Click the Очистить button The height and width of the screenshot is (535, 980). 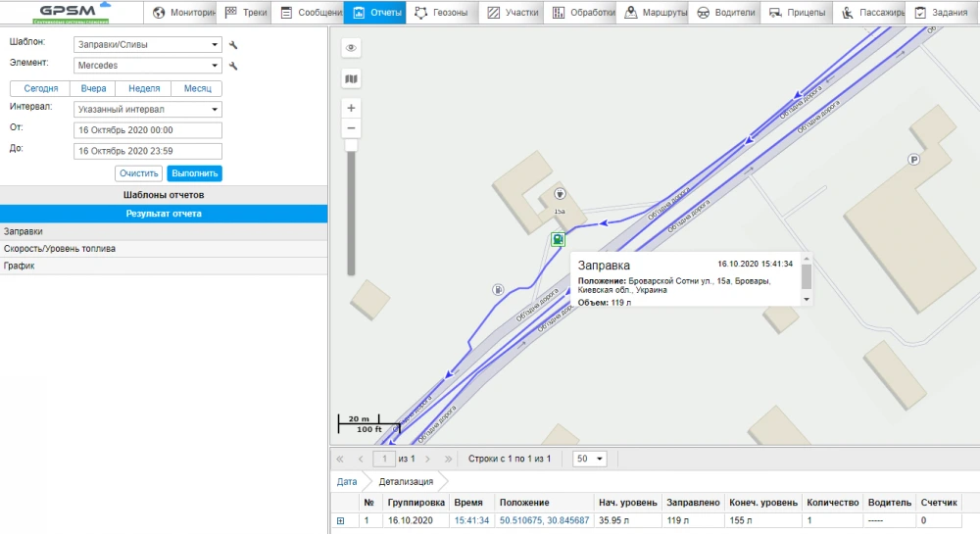click(139, 173)
